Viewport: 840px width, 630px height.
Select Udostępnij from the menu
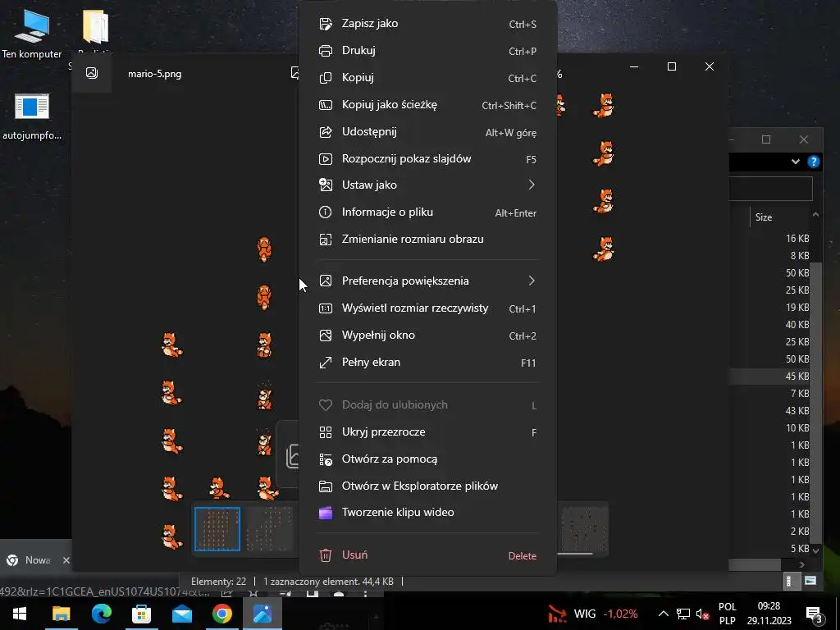tap(427, 132)
